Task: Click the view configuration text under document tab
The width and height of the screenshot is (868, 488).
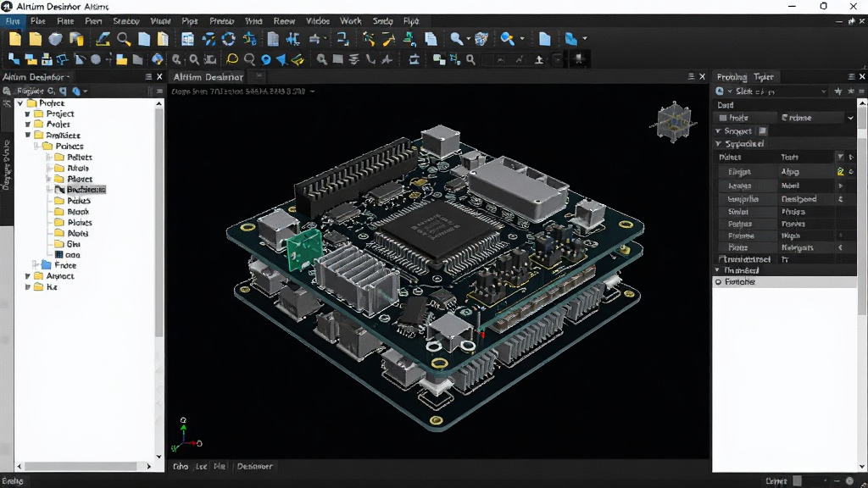Action: (238, 91)
